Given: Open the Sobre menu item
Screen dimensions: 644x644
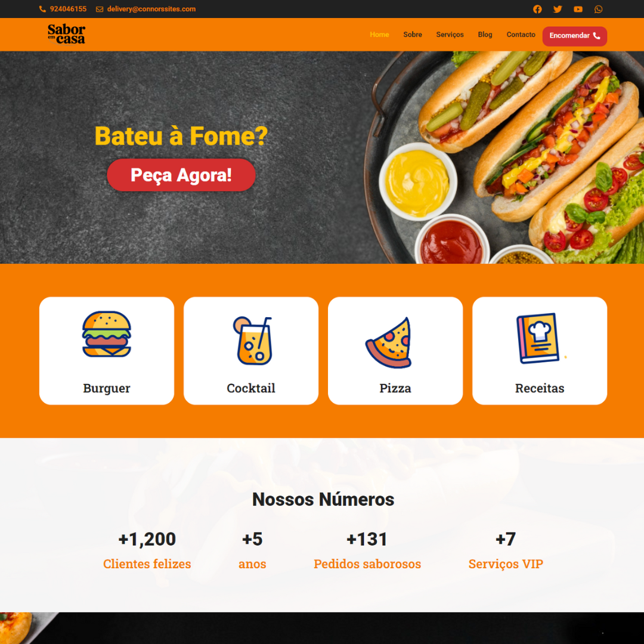Looking at the screenshot, I should coord(413,35).
